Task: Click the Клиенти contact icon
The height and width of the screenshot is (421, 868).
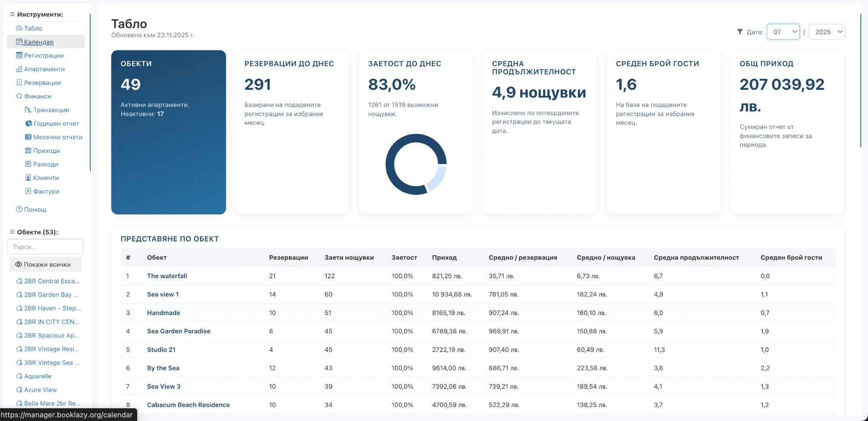Action: 28,177
